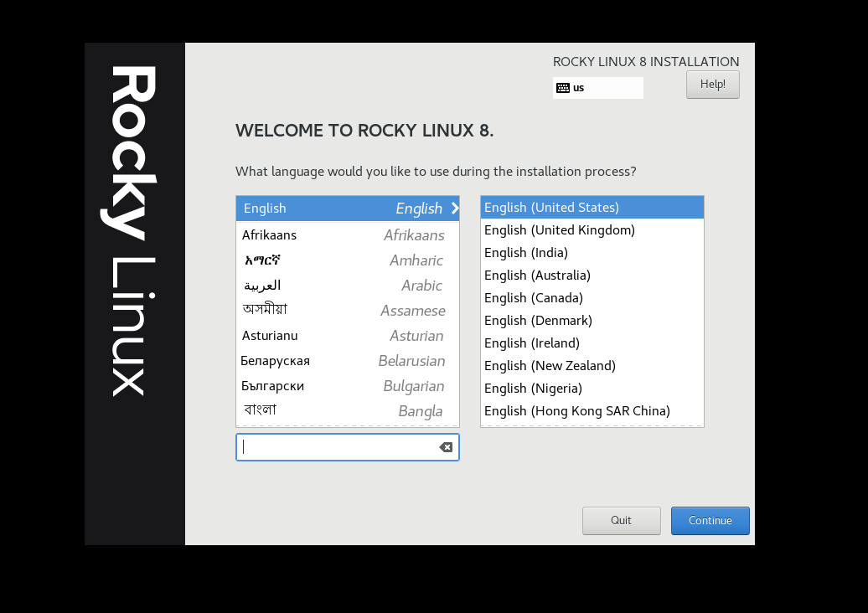Image resolution: width=868 pixels, height=613 pixels.
Task: Choose English (Canada) locale
Action: (x=592, y=298)
